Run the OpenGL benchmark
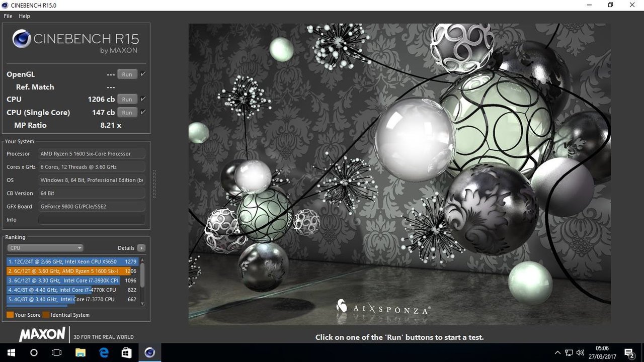 pos(127,74)
